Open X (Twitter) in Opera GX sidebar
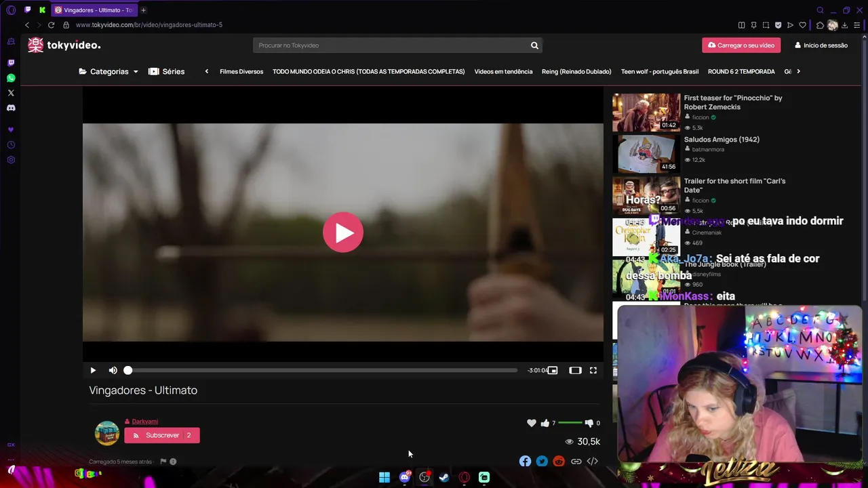Viewport: 868px width, 488px height. [11, 93]
